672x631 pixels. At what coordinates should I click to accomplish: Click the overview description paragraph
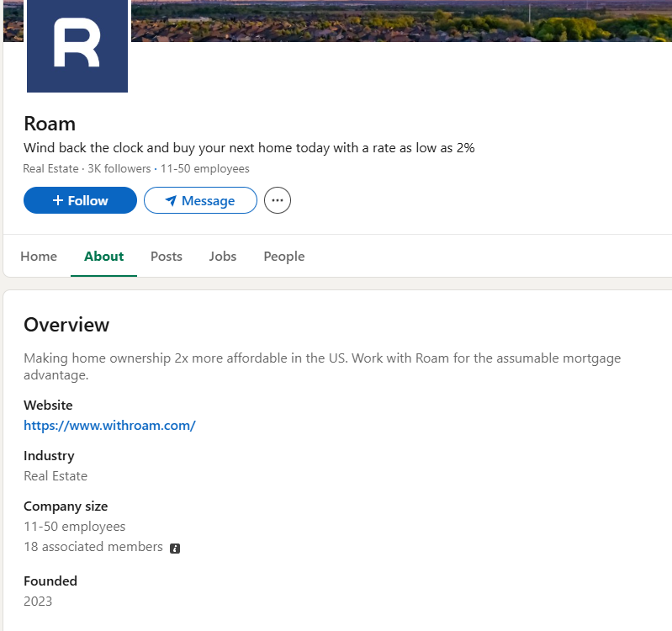(322, 367)
